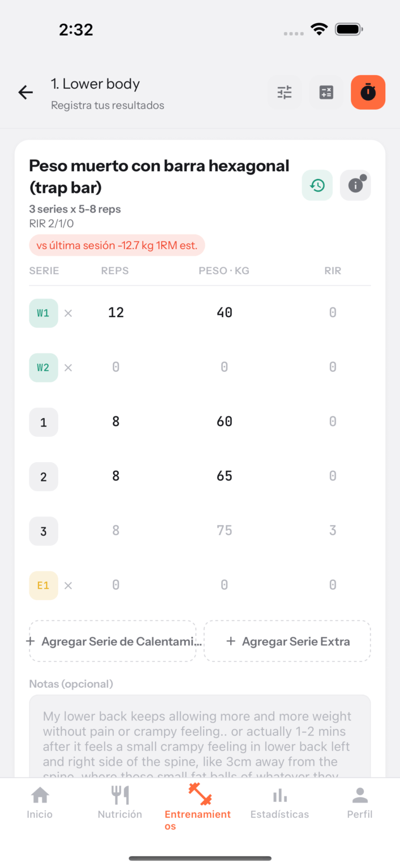Open the Estadísticas tab
The image size is (400, 868).
pyautogui.click(x=280, y=802)
